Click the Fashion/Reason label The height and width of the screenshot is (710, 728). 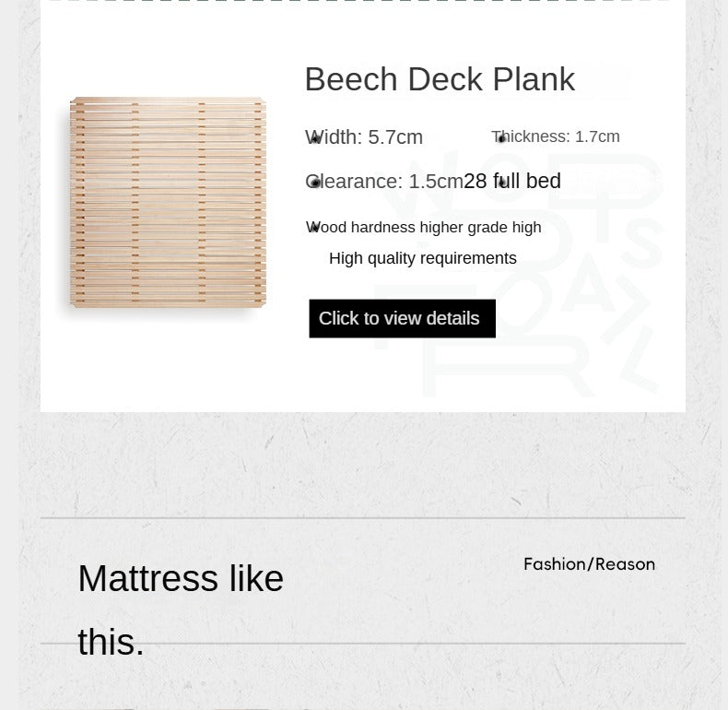point(589,564)
